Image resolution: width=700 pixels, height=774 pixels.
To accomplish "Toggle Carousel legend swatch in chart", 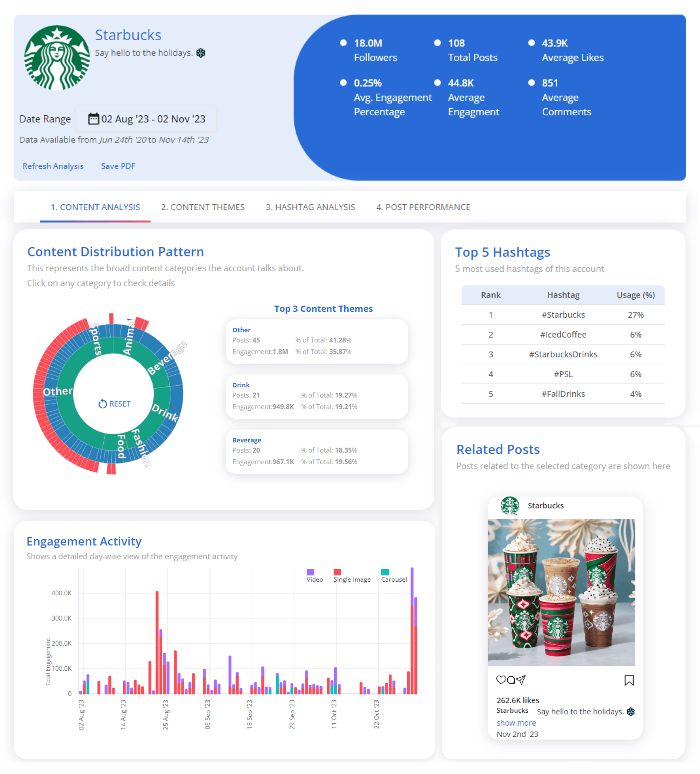I will click(x=385, y=572).
